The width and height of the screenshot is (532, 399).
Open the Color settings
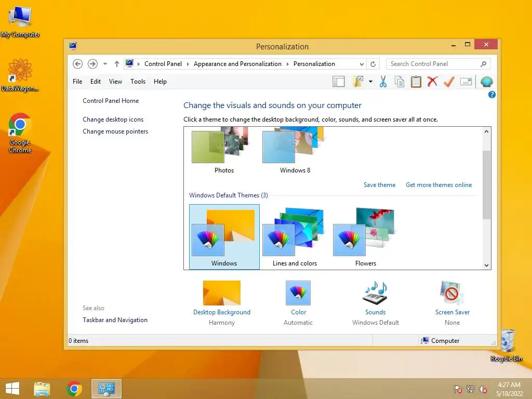tap(298, 302)
